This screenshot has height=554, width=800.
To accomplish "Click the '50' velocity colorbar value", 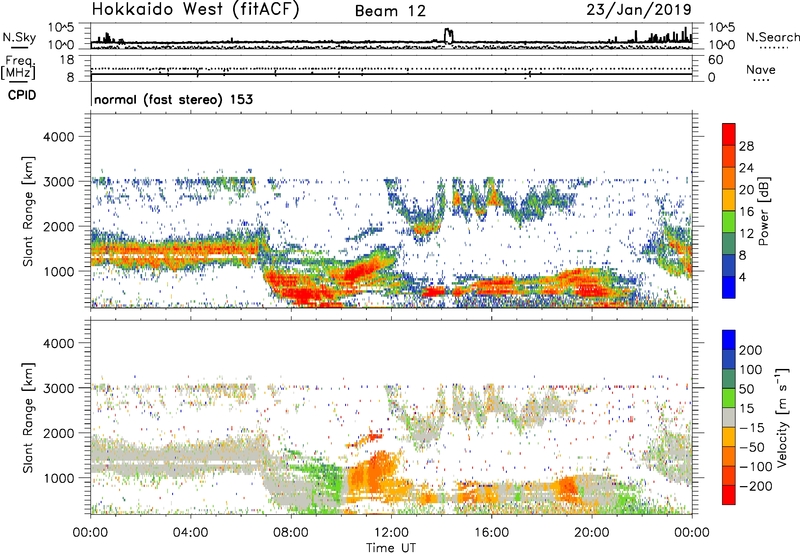I will click(746, 389).
